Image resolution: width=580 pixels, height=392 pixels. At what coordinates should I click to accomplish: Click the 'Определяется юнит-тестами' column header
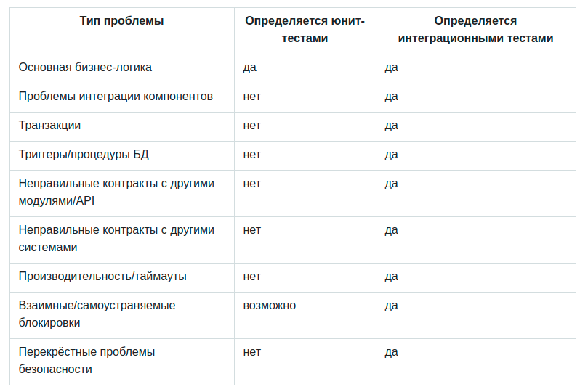coord(305,30)
